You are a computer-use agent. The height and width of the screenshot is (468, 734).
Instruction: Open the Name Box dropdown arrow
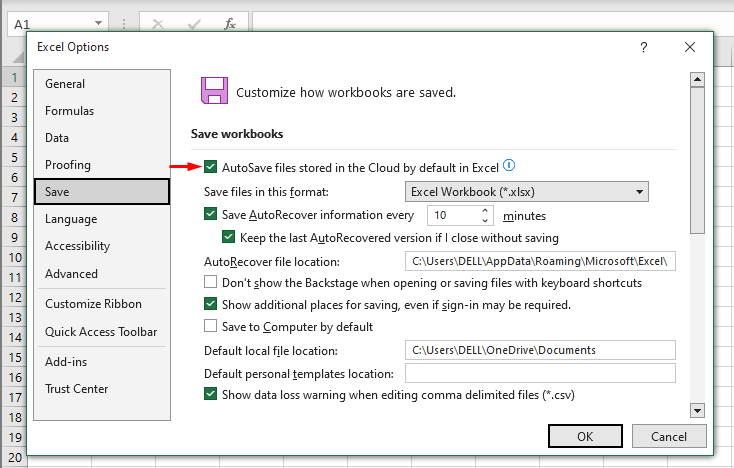(98, 23)
